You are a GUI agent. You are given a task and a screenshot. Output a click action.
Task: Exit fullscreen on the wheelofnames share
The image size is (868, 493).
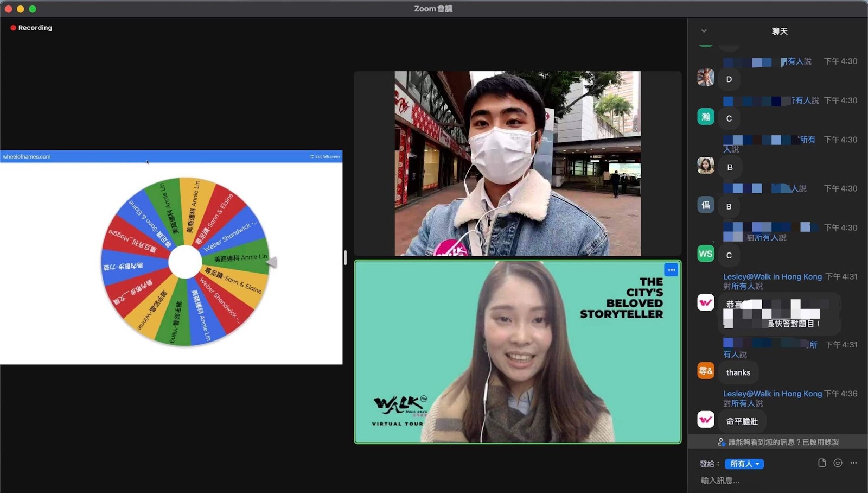point(325,156)
